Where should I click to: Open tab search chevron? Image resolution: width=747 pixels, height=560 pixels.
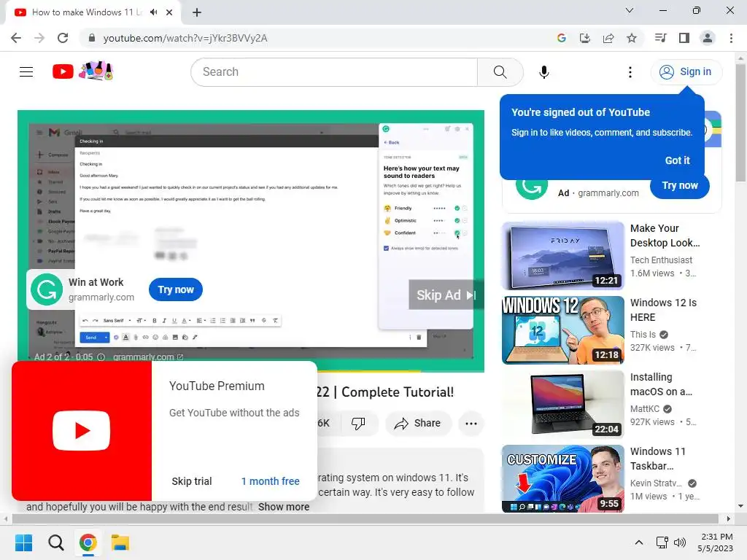click(x=630, y=10)
